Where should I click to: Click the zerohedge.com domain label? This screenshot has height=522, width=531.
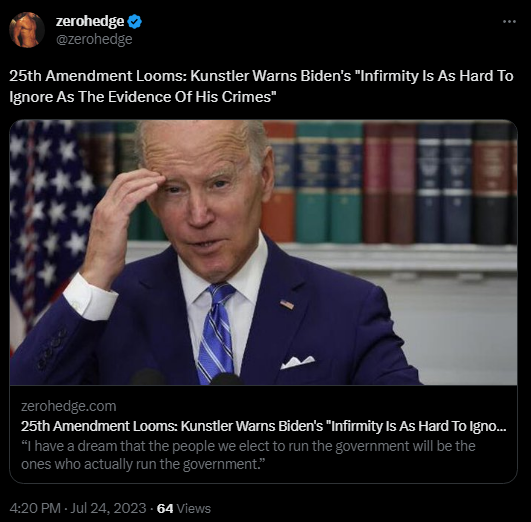(x=69, y=406)
